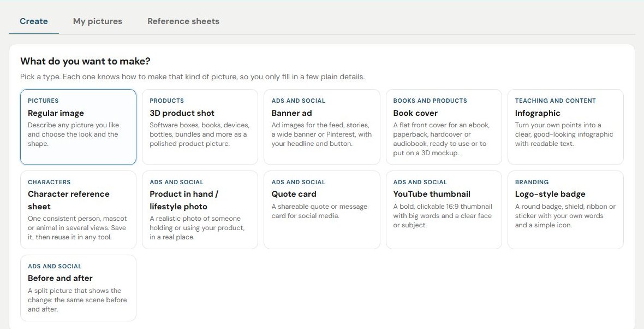
Task: Open the Character reference sheet card
Action: (78, 210)
